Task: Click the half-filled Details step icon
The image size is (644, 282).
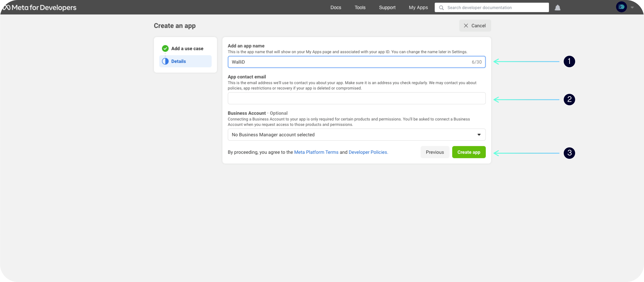Action: pos(165,61)
